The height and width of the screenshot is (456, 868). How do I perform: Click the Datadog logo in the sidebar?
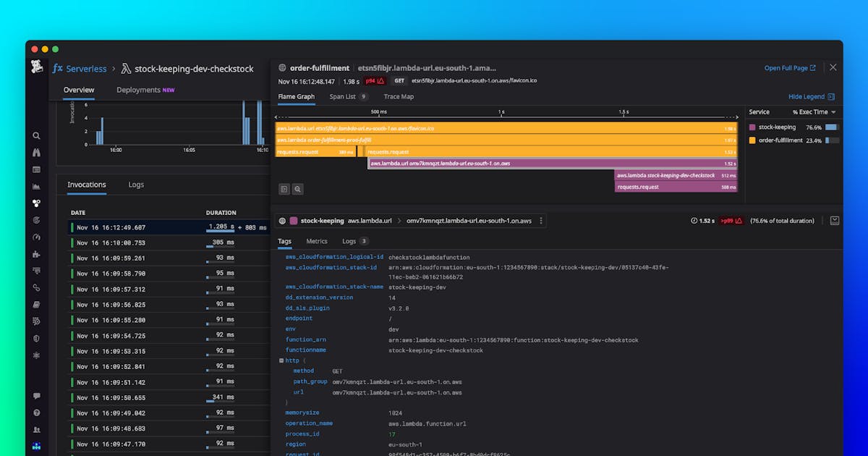[36, 67]
